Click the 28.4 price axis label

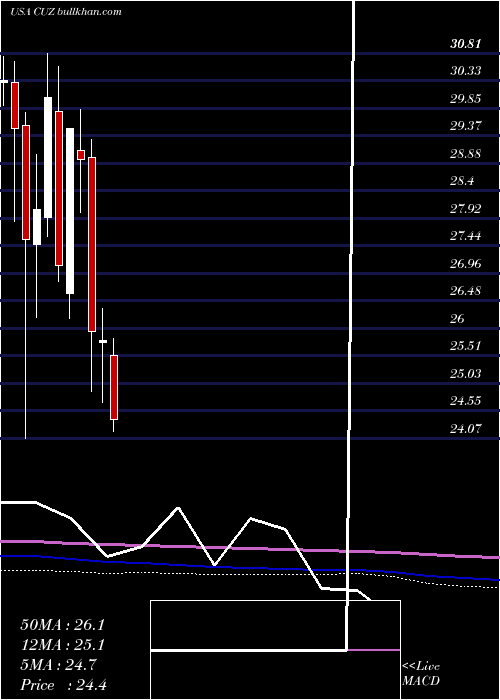[462, 181]
